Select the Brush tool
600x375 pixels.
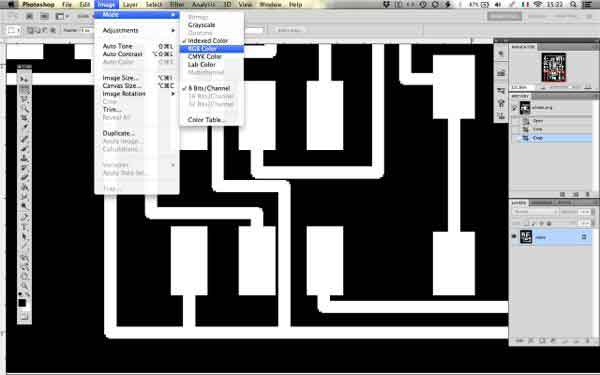coord(24,148)
